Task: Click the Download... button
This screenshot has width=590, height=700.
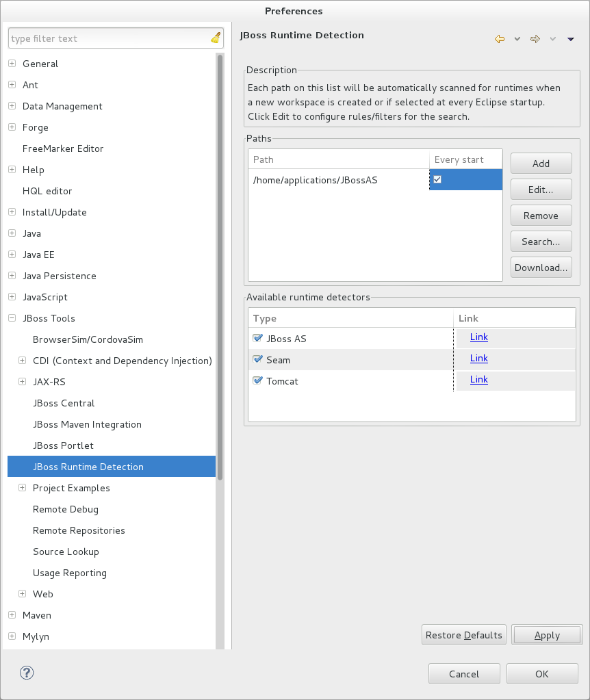Action: point(541,267)
